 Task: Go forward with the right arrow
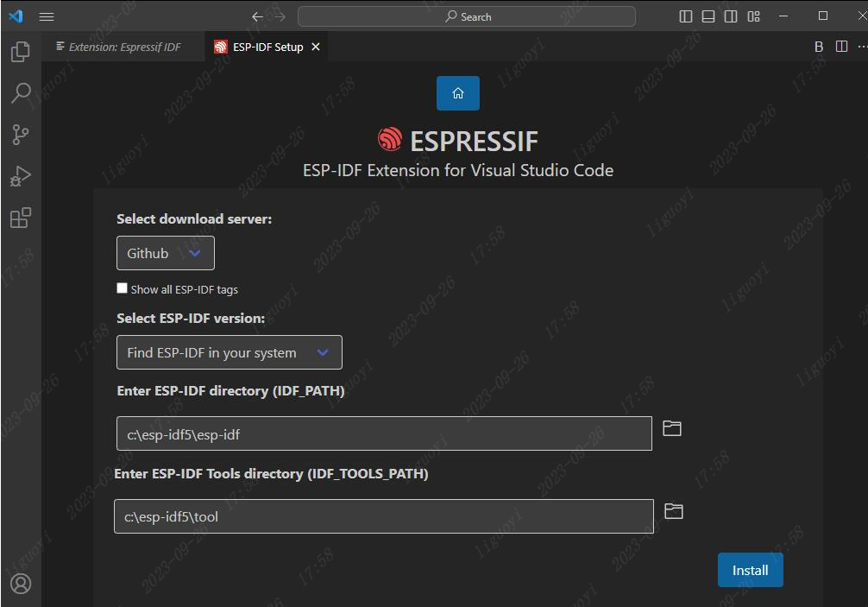coord(280,16)
